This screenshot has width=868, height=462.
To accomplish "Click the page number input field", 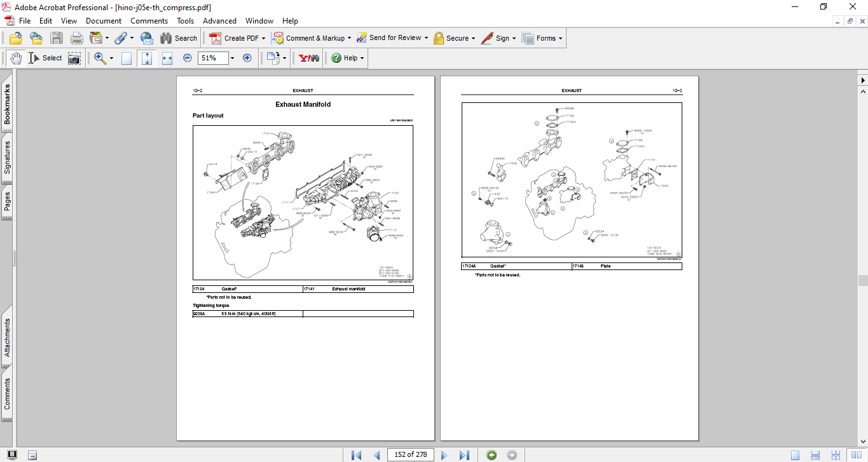I will 411,455.
